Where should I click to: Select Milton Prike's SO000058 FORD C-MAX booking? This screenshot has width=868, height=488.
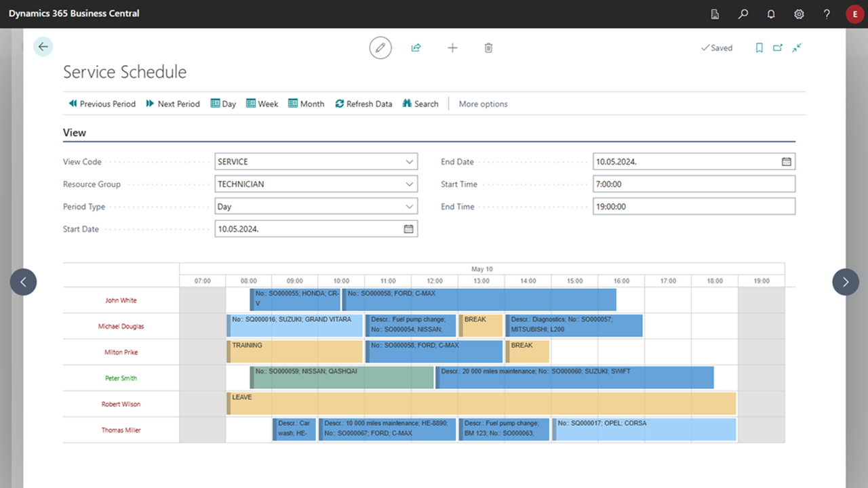coord(433,352)
